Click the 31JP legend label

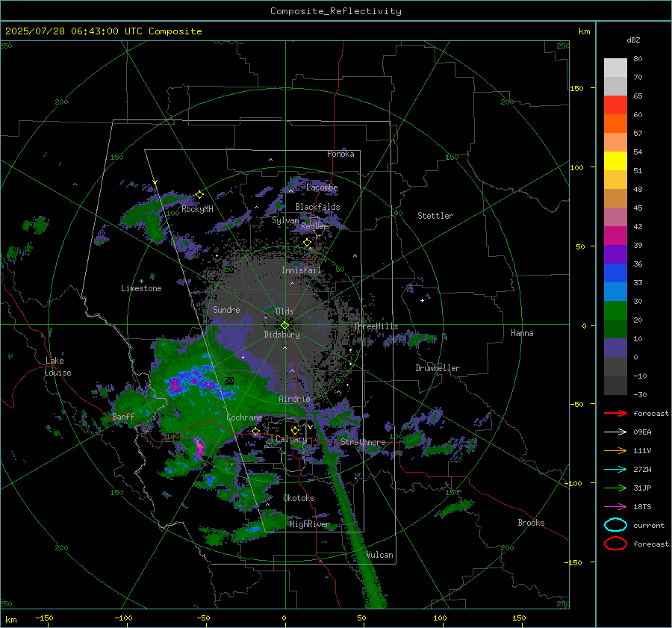pyautogui.click(x=642, y=488)
